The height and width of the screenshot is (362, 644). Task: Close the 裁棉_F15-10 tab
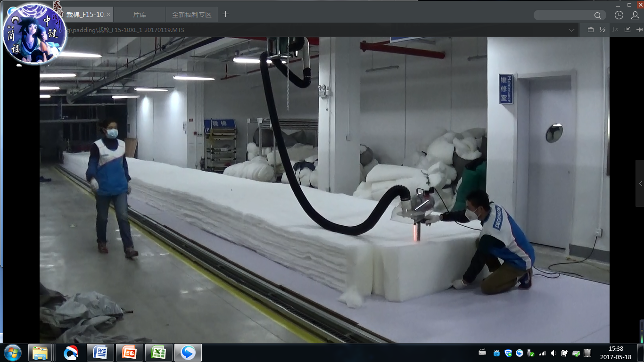point(108,15)
